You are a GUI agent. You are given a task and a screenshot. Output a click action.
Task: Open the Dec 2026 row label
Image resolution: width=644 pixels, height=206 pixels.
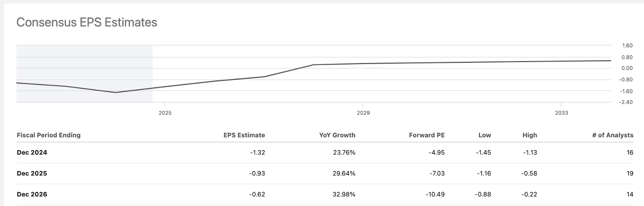coord(32,194)
